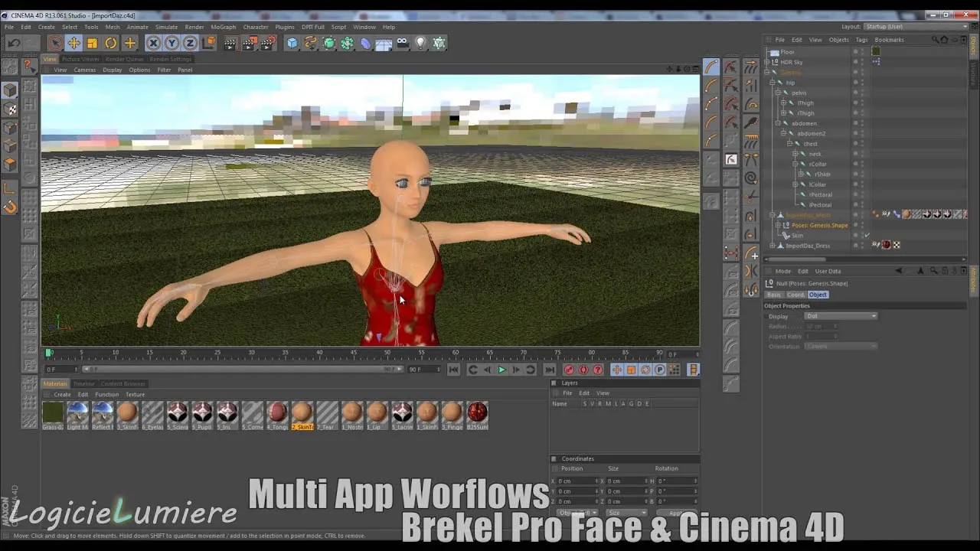Click the Array modeling object icon

(348, 44)
